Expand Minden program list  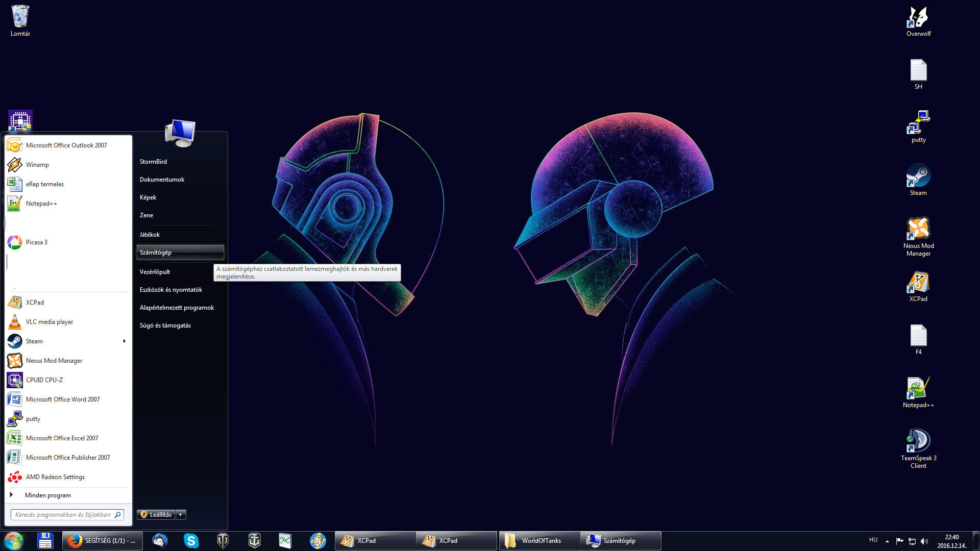tap(68, 495)
